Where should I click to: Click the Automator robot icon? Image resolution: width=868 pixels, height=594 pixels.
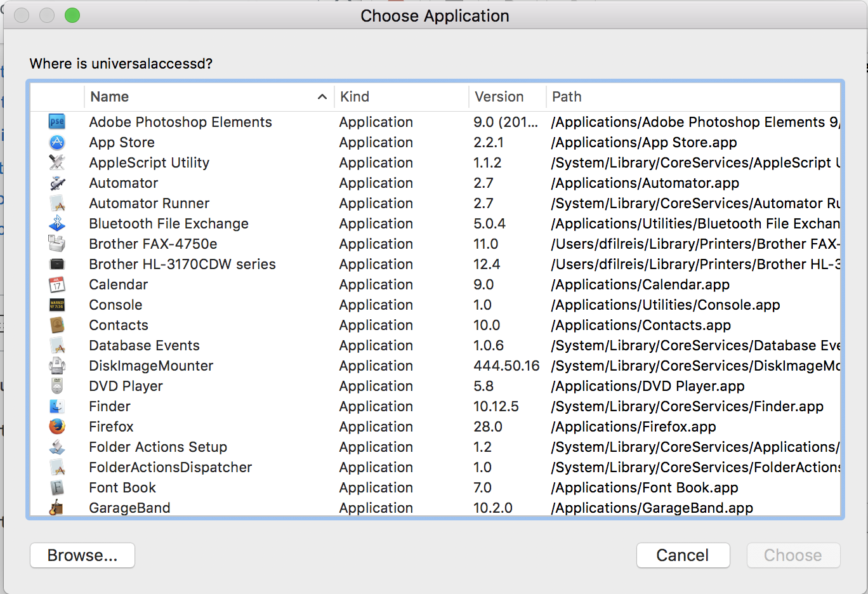click(x=57, y=183)
